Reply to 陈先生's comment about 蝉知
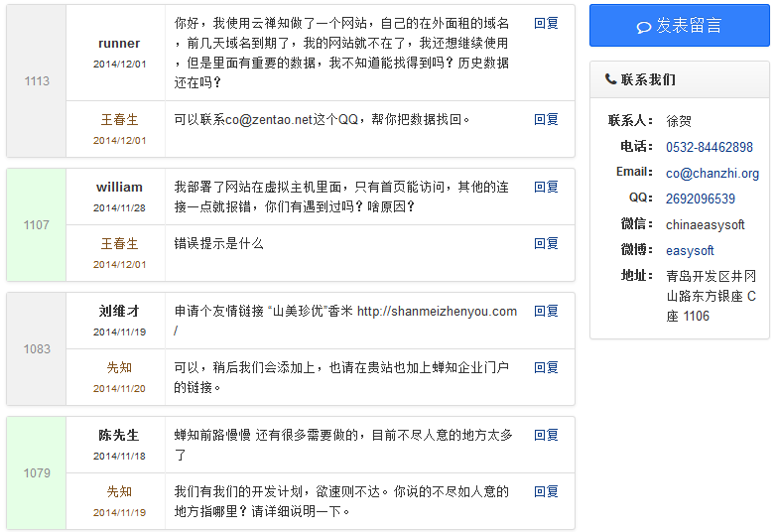 pos(546,436)
